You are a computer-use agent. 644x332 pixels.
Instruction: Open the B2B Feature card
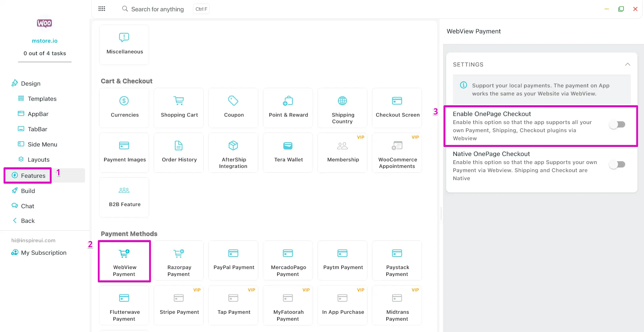(124, 197)
